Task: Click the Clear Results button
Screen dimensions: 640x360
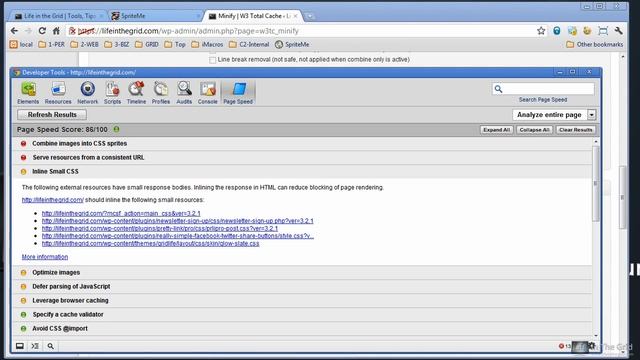Action: (x=576, y=130)
